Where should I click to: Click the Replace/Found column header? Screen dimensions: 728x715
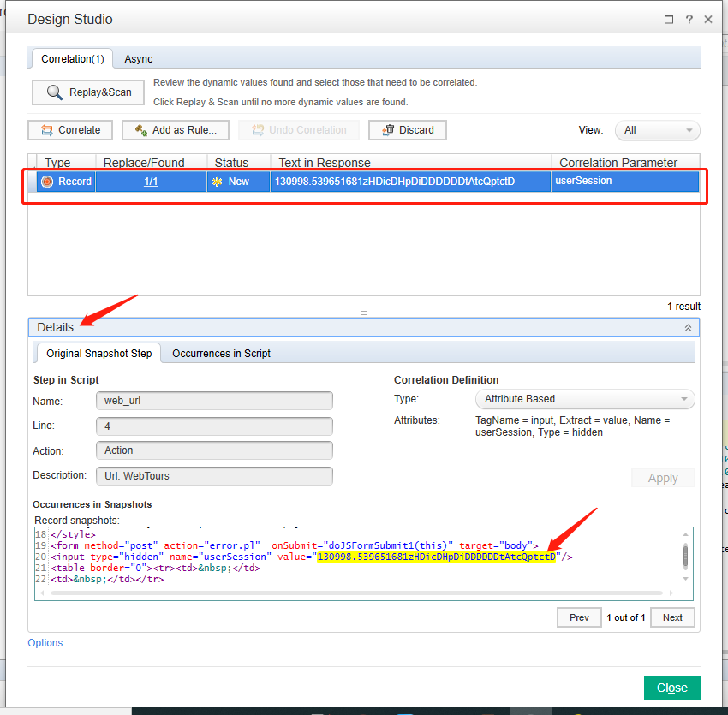coord(152,163)
